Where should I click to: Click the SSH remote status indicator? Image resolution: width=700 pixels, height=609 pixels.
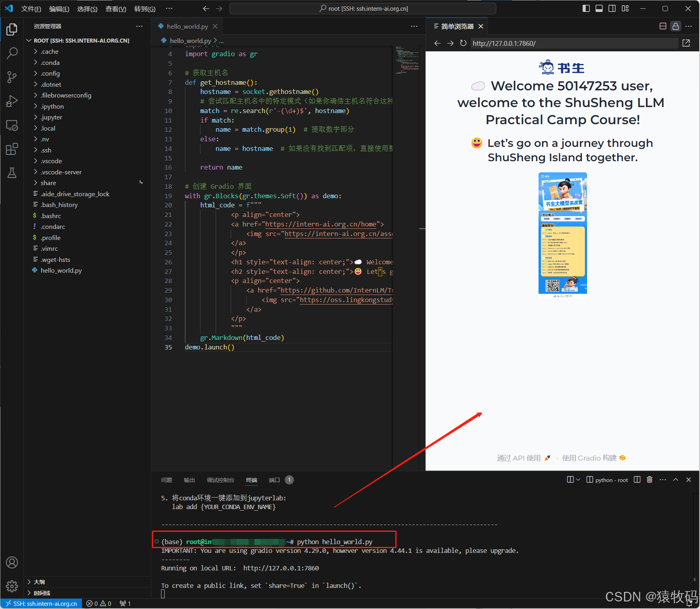41,604
